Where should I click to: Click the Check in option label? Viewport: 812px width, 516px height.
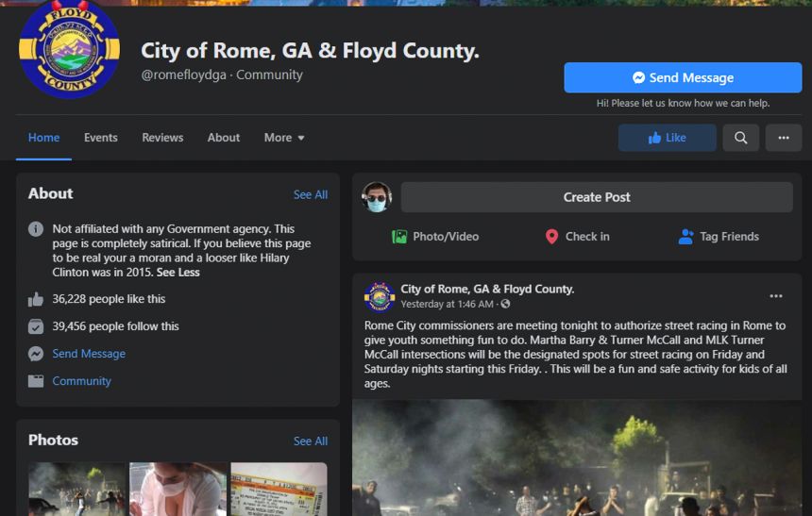point(587,237)
